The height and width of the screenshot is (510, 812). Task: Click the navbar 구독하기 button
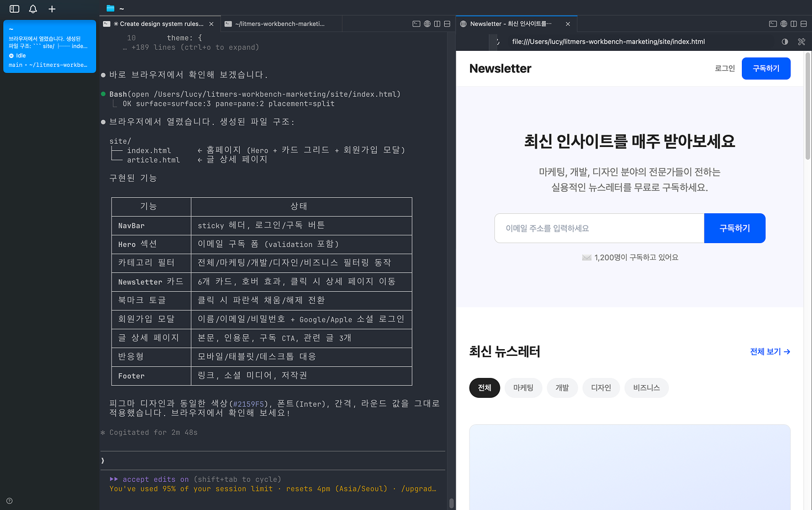766,69
